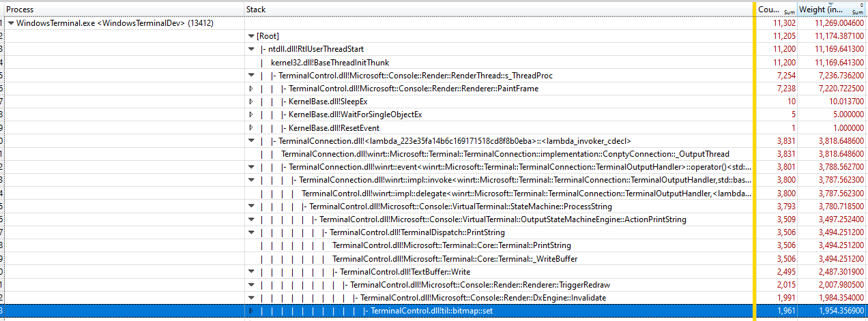Collapse the TerminalDispatch::PrintString node
Image resolution: width=868 pixels, height=321 pixels.
(251, 232)
